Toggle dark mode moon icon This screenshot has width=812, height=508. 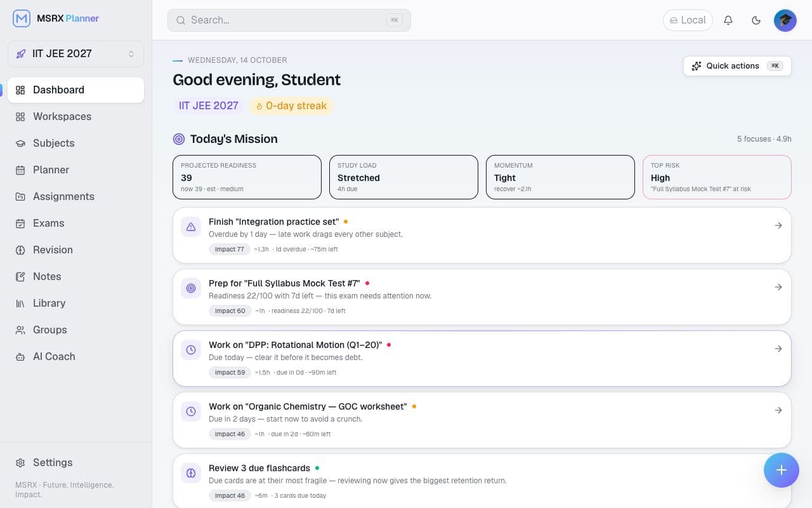[x=756, y=20]
